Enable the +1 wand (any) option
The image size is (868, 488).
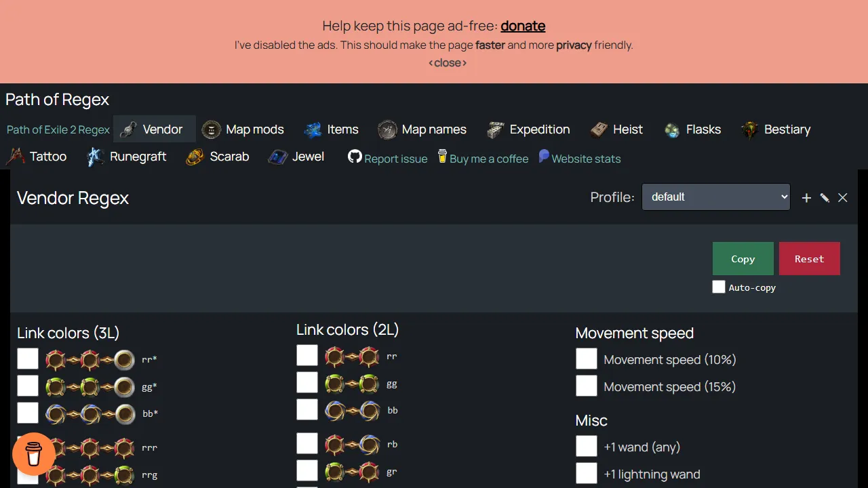[586, 445]
